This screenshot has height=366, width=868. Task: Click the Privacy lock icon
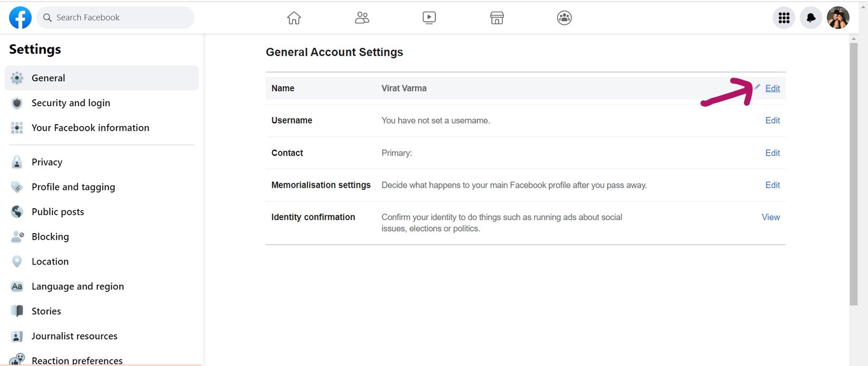(x=17, y=162)
